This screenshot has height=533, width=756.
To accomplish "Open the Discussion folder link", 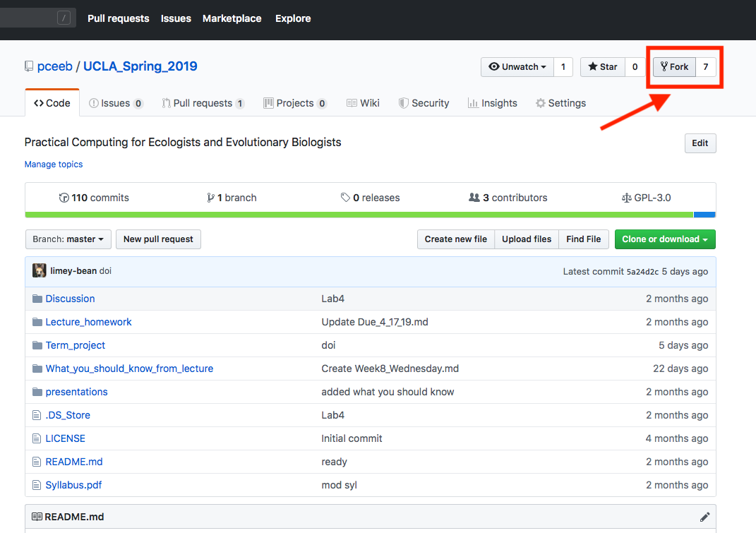I will tap(71, 299).
